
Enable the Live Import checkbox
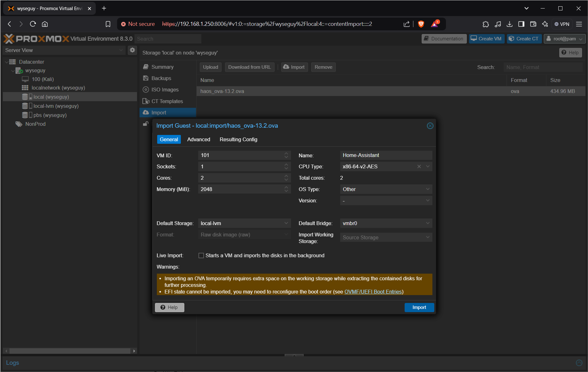pyautogui.click(x=201, y=256)
